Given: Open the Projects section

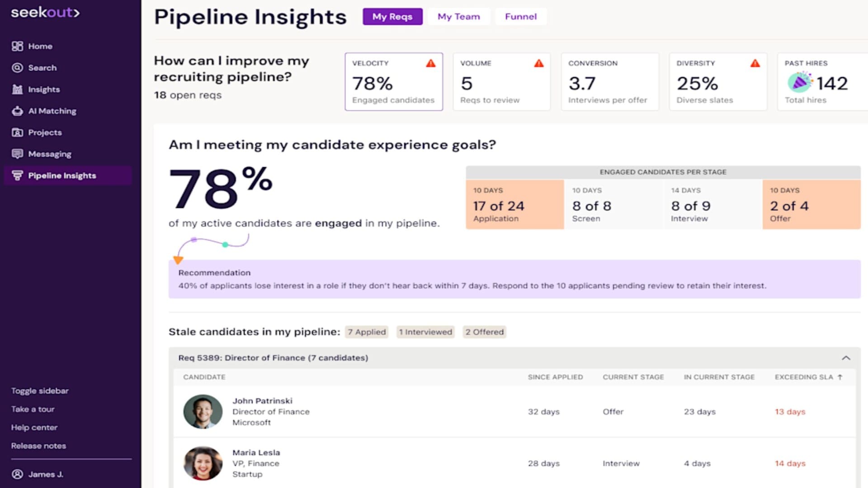Looking at the screenshot, I should pyautogui.click(x=45, y=132).
